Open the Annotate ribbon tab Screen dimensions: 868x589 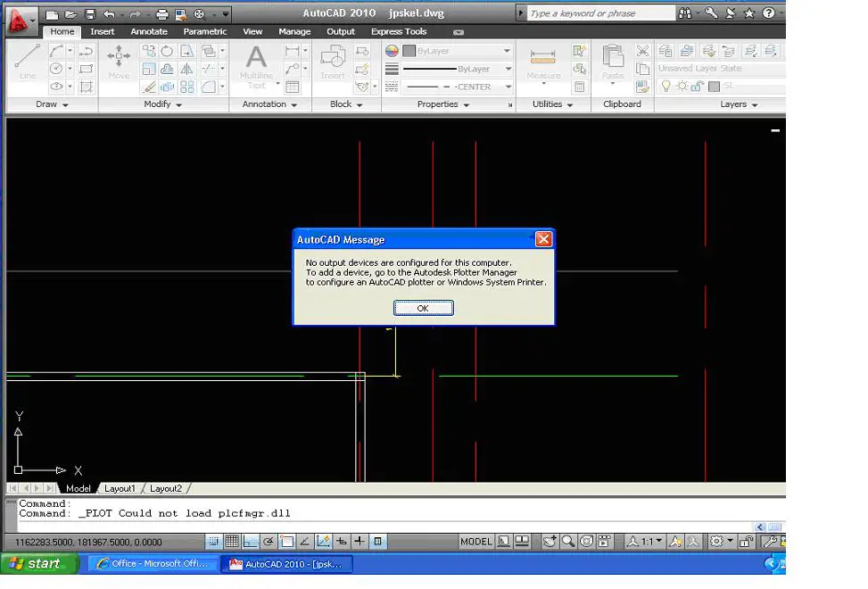(149, 31)
